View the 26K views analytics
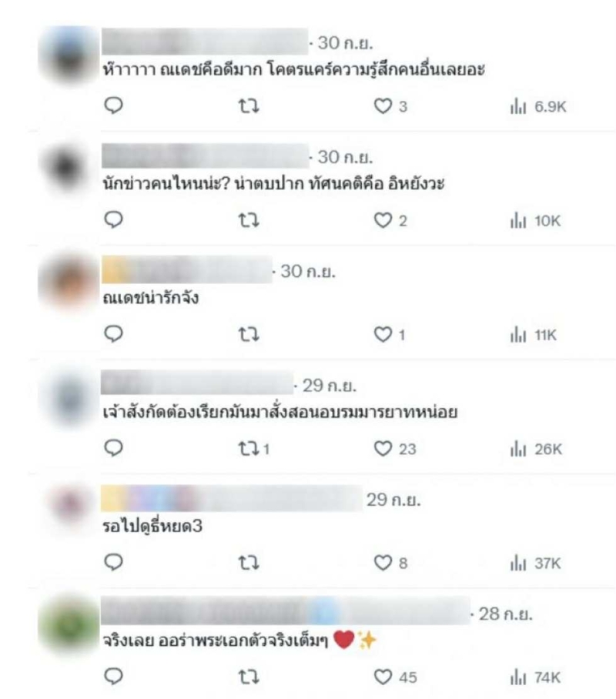Viewport: 616px width, 699px height. point(536,449)
